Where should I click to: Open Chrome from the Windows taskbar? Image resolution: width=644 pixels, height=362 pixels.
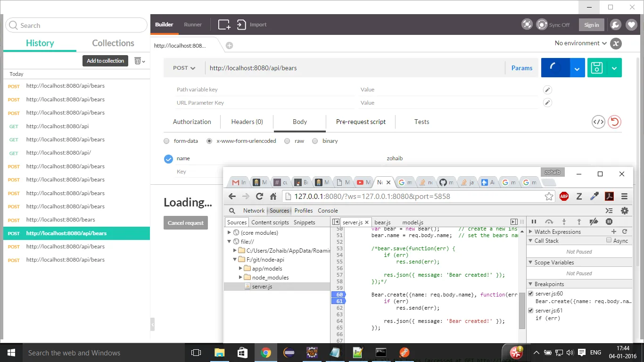tap(266, 353)
